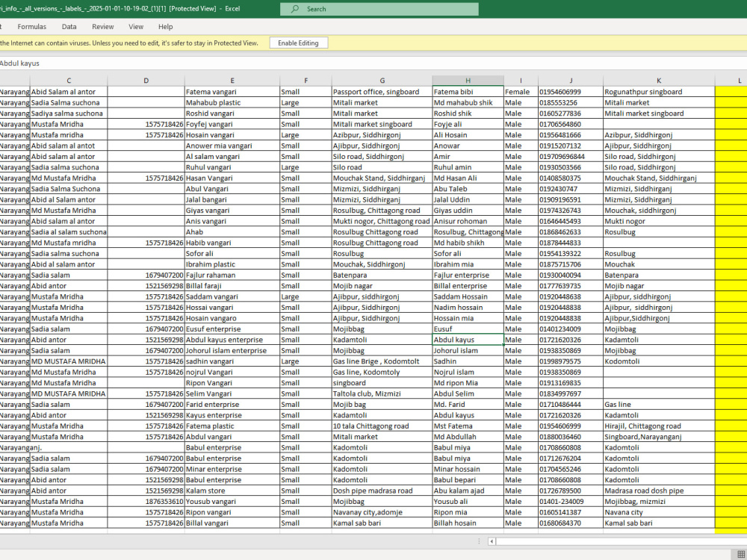This screenshot has width=747, height=560.
Task: Select cell 'Billal faraji'
Action: (232, 286)
